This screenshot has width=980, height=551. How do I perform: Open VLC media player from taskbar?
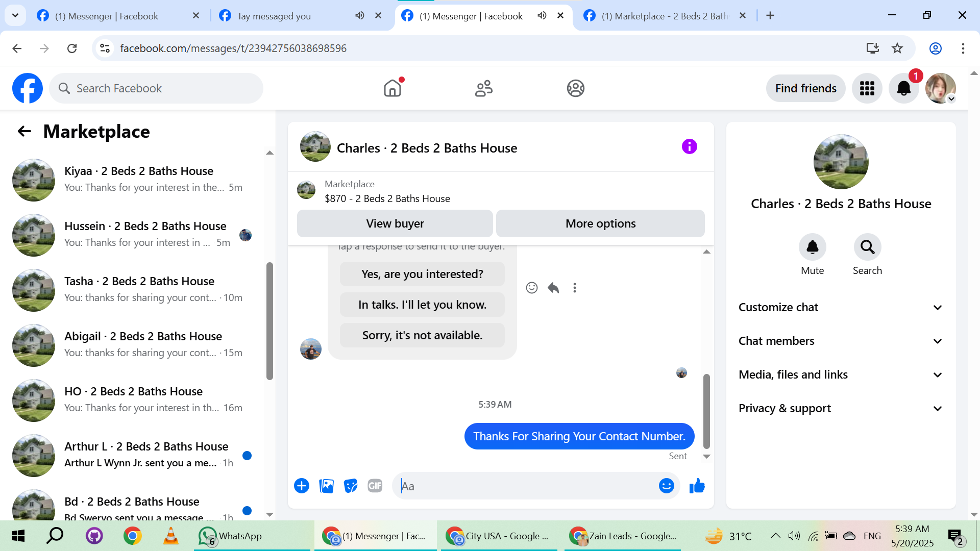[170, 536]
